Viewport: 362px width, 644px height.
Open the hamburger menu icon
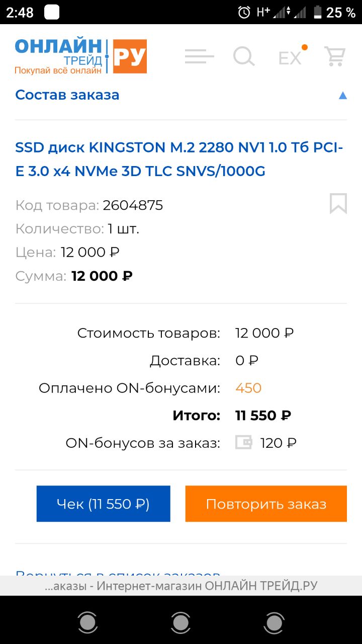click(x=199, y=56)
